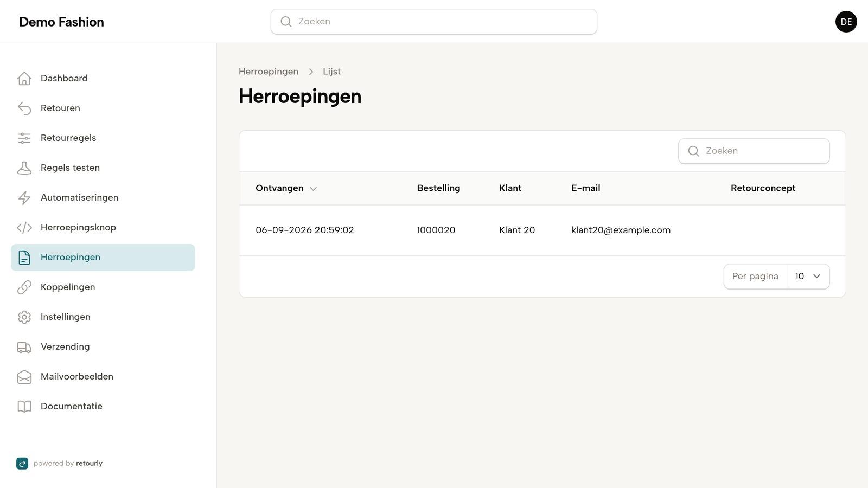The image size is (868, 488).
Task: Open Instellingen settings page
Action: click(x=103, y=317)
